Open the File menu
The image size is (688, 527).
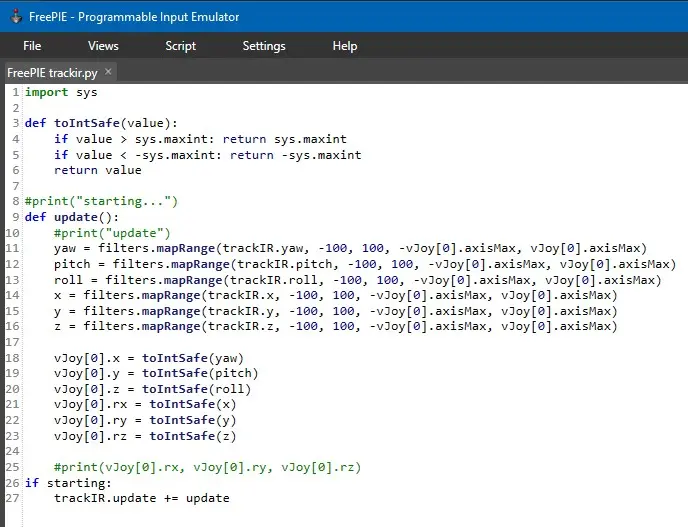[x=32, y=46]
